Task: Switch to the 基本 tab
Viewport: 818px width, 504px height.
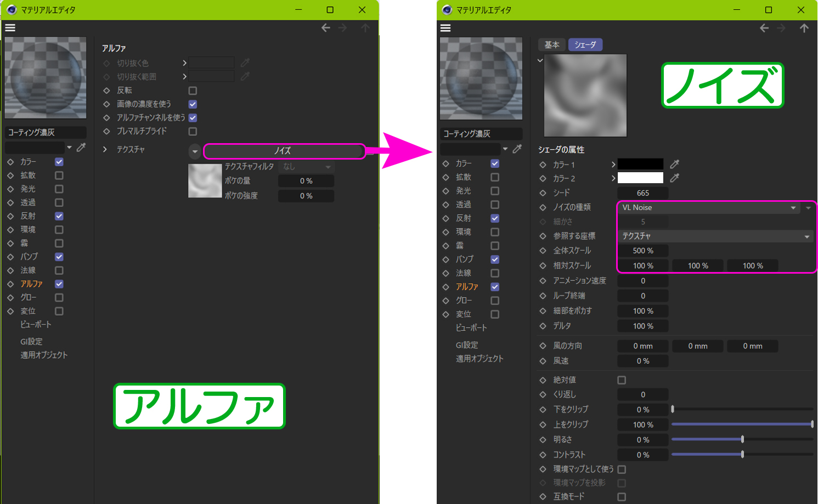Action: (x=552, y=45)
